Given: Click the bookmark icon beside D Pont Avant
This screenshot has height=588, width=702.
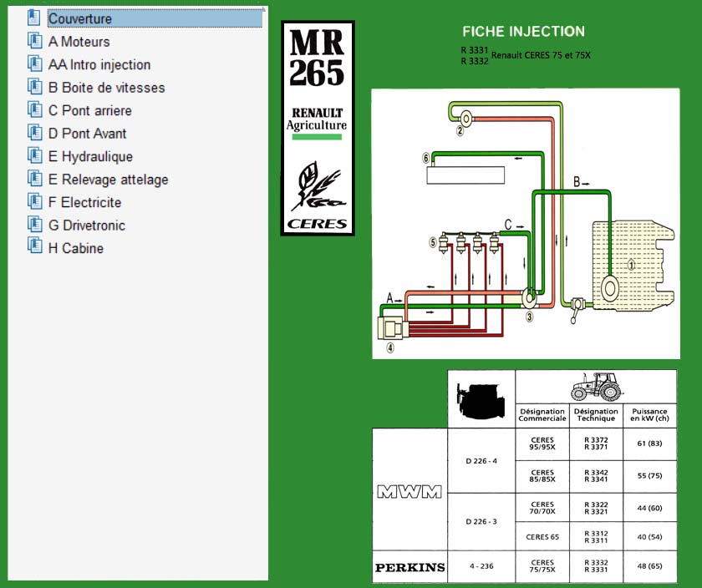Looking at the screenshot, I should pyautogui.click(x=34, y=133).
